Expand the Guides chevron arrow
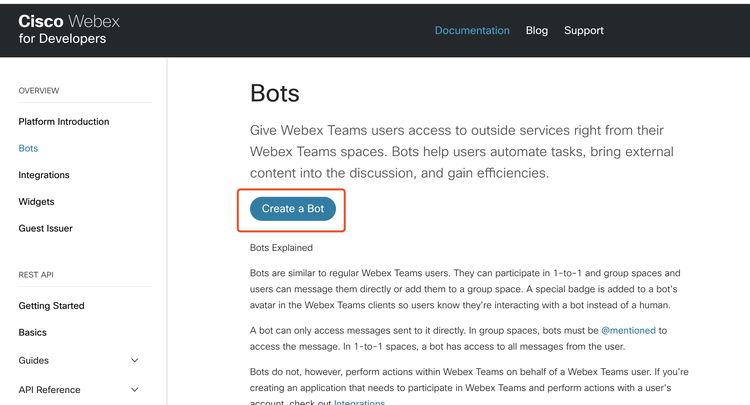 click(x=135, y=360)
